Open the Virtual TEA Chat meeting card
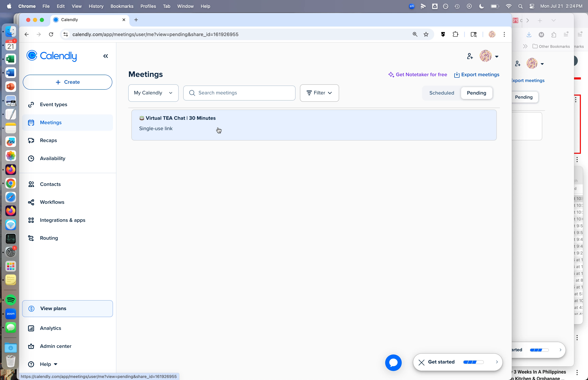The image size is (588, 380). pyautogui.click(x=314, y=125)
